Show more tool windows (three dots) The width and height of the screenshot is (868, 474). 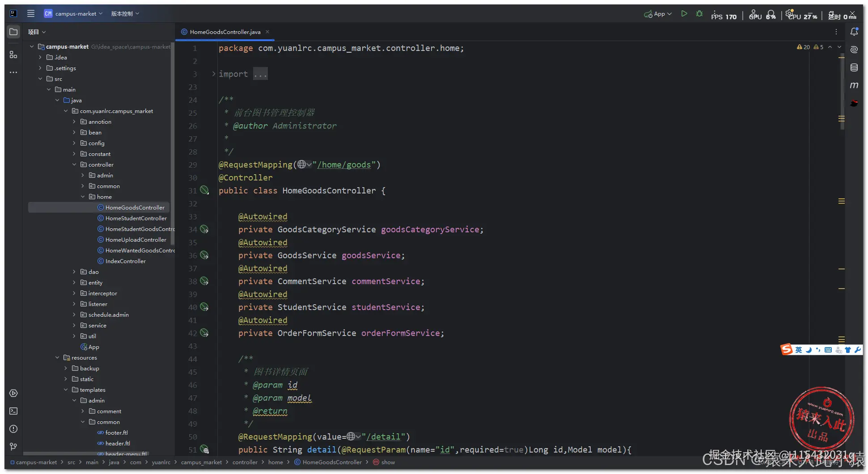click(13, 72)
